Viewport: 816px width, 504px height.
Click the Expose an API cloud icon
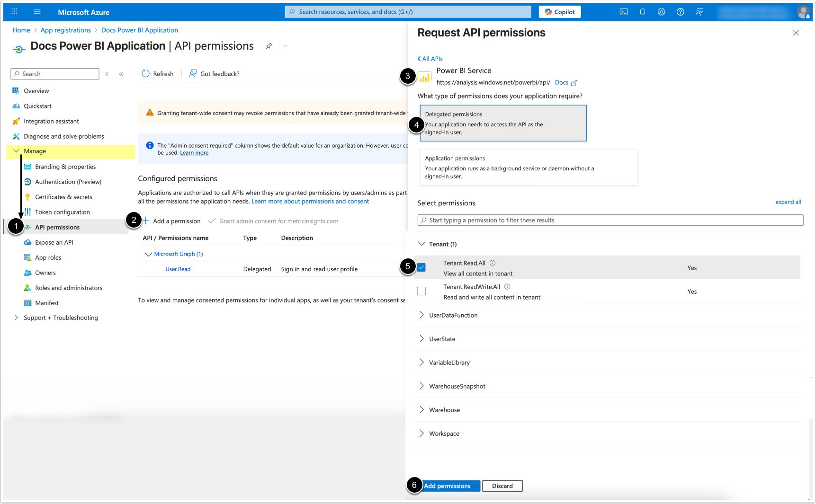(x=27, y=242)
